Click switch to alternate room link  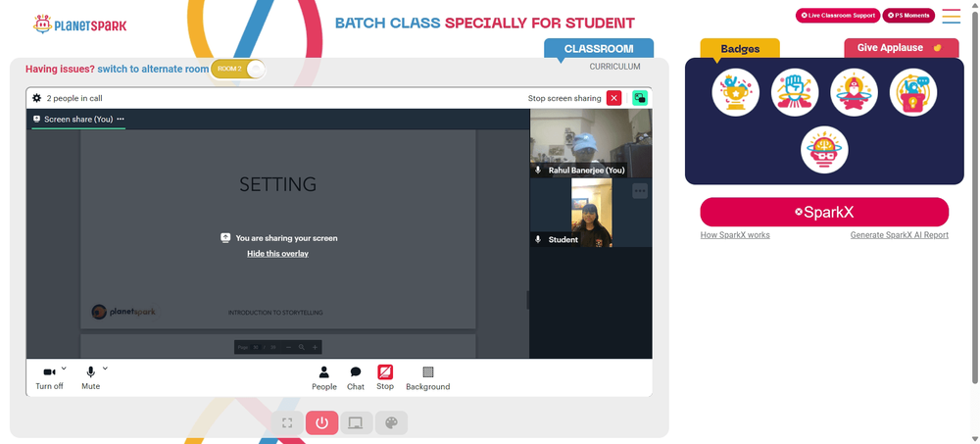click(153, 69)
